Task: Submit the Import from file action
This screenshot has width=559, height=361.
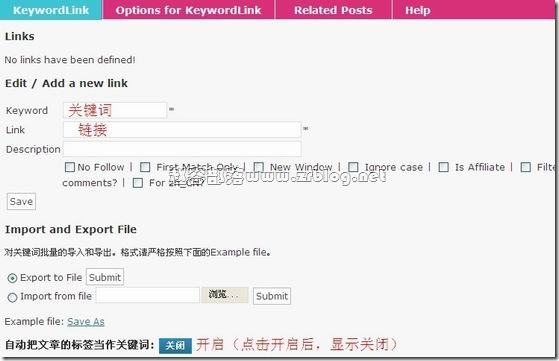Action: click(x=272, y=296)
